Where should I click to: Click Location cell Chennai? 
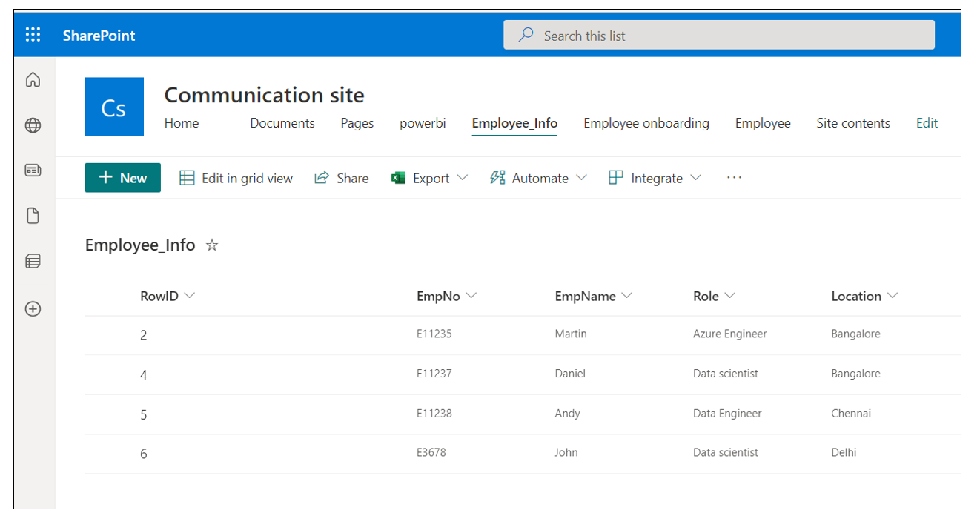tap(851, 413)
